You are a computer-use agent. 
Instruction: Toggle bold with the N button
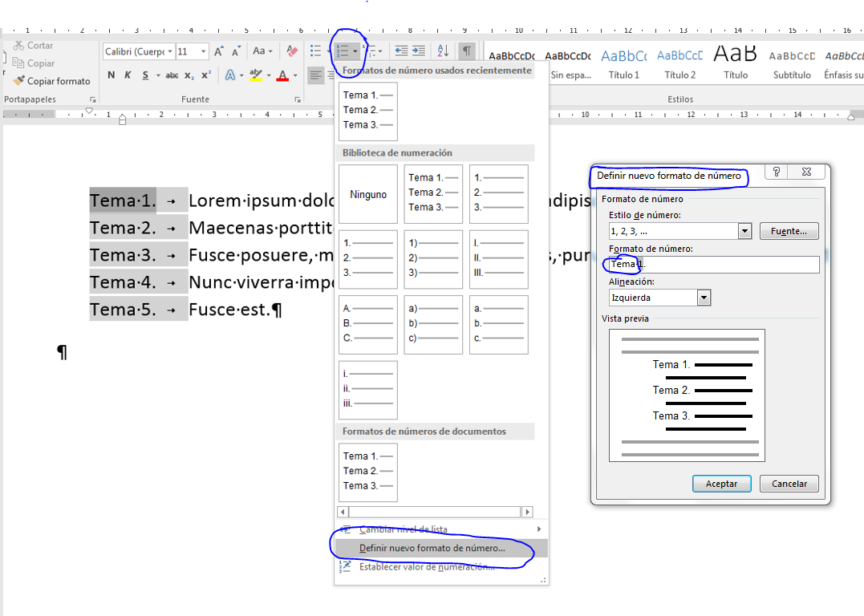coord(111,75)
